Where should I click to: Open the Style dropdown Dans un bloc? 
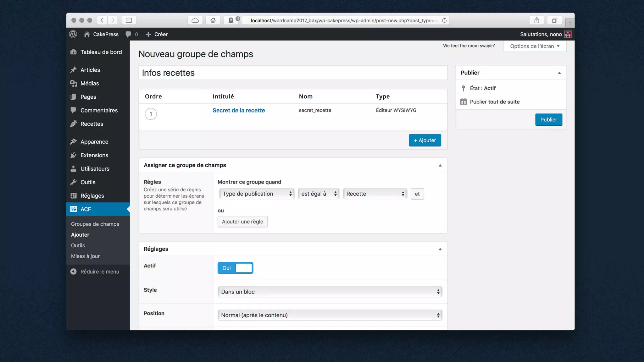click(x=330, y=292)
